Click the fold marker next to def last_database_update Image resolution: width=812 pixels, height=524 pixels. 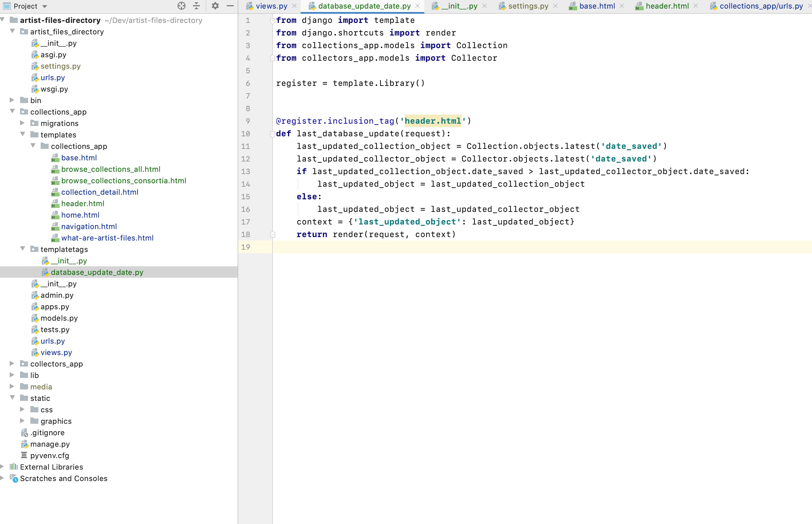point(272,134)
